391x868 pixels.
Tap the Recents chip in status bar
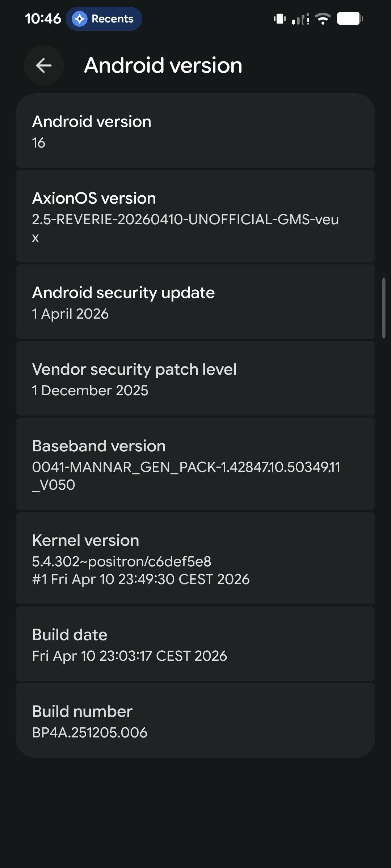click(x=104, y=19)
